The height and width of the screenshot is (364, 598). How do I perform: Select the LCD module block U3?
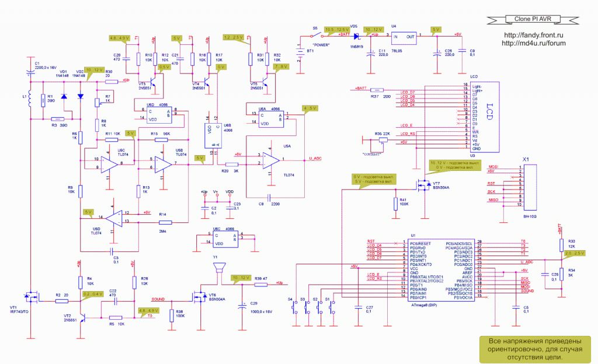click(485, 117)
